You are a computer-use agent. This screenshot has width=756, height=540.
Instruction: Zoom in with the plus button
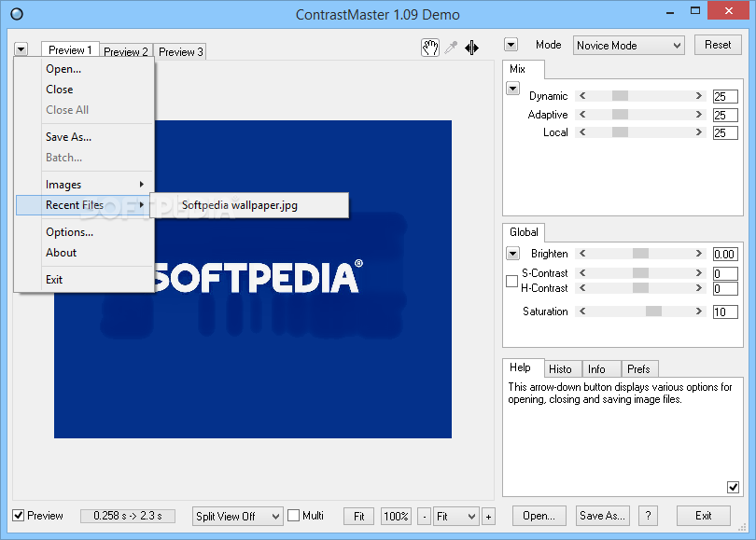click(488, 517)
